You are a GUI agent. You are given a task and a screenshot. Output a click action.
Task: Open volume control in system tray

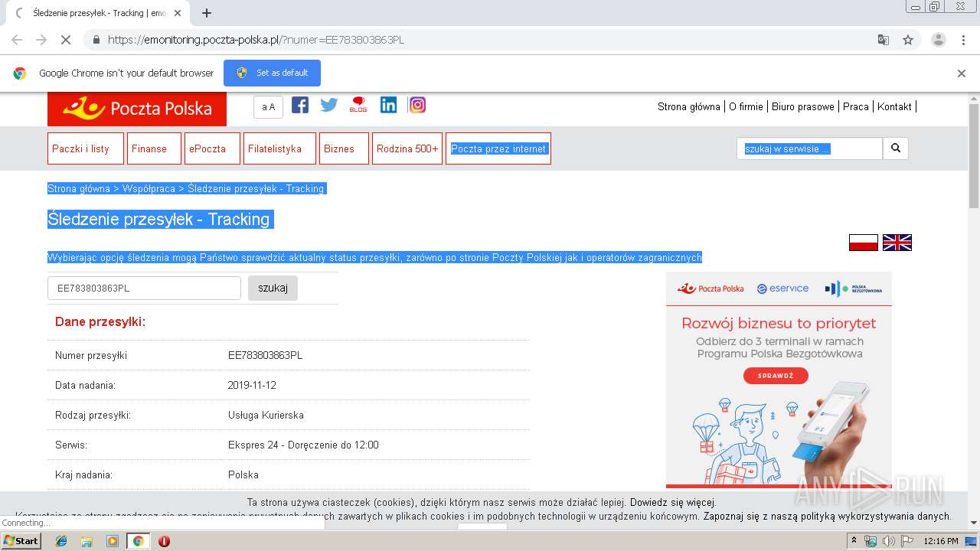888,541
